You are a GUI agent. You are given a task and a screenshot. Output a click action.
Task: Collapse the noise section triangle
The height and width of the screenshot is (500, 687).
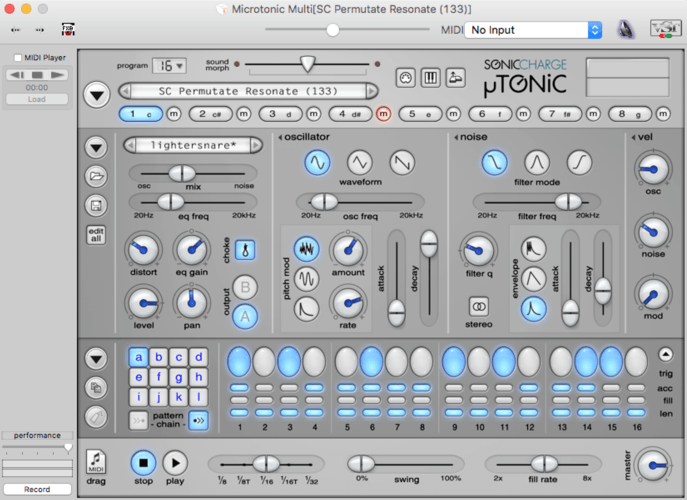[456, 137]
